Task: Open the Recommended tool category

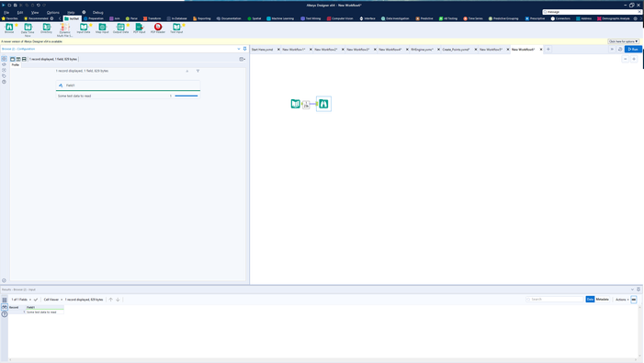Action: [36, 18]
